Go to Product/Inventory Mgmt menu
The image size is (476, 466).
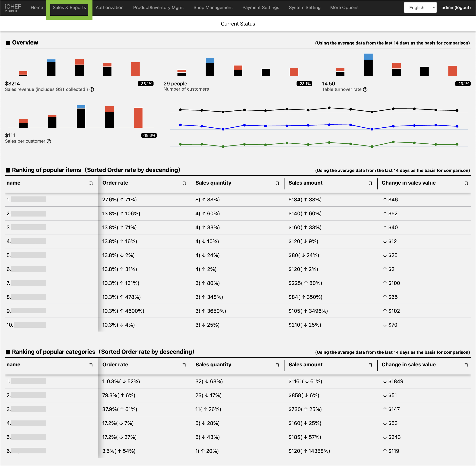tap(158, 8)
